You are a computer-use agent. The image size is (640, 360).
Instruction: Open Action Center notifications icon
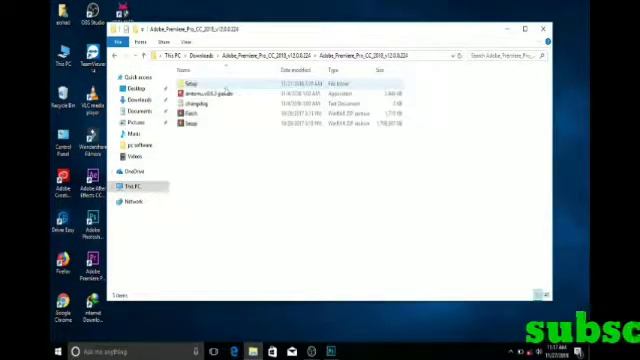(578, 352)
